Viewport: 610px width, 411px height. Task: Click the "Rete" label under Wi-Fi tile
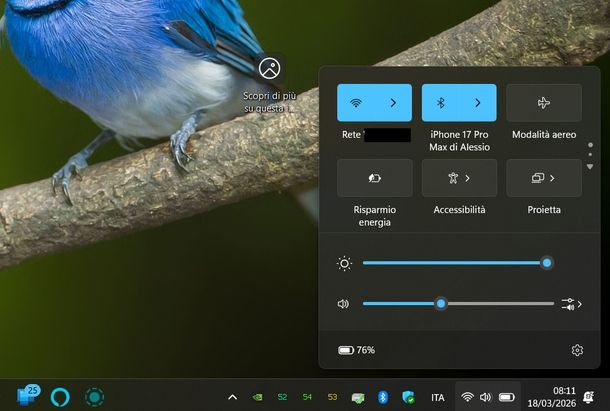351,135
